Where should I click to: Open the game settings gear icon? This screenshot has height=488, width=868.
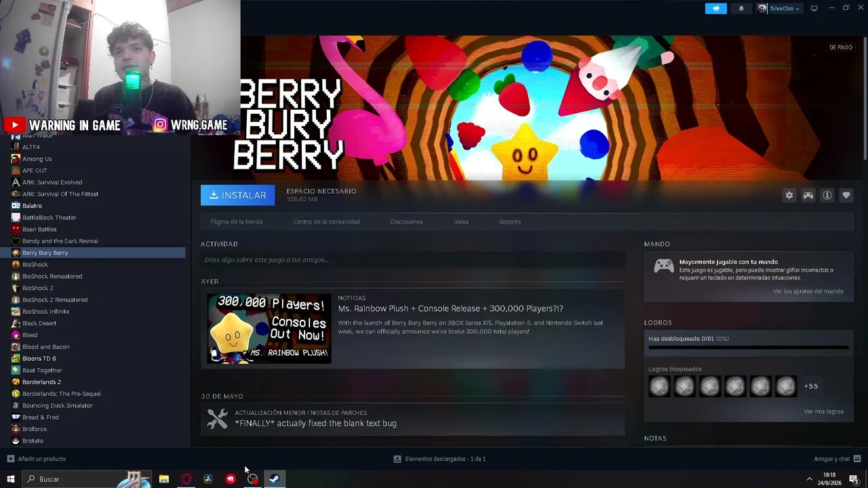(789, 195)
